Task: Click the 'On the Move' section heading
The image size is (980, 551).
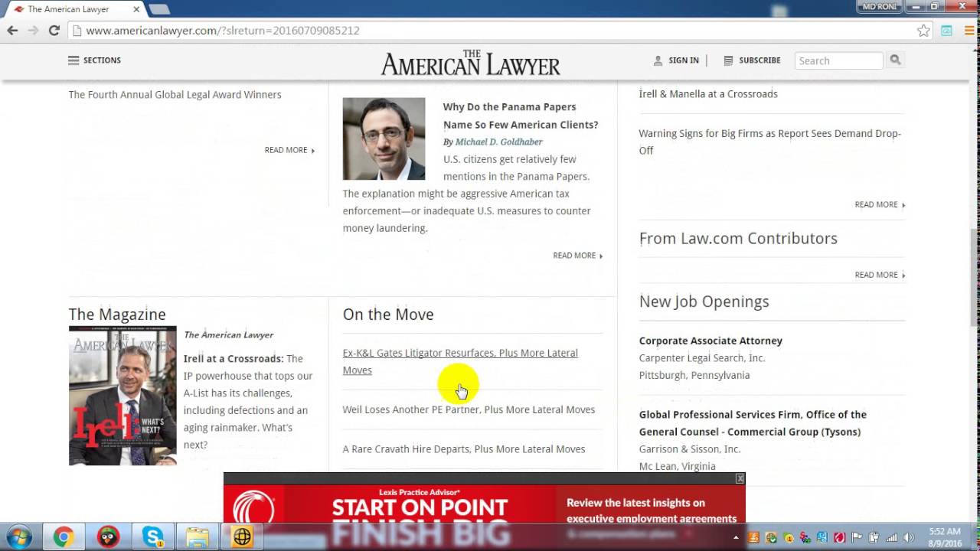Action: coord(388,315)
